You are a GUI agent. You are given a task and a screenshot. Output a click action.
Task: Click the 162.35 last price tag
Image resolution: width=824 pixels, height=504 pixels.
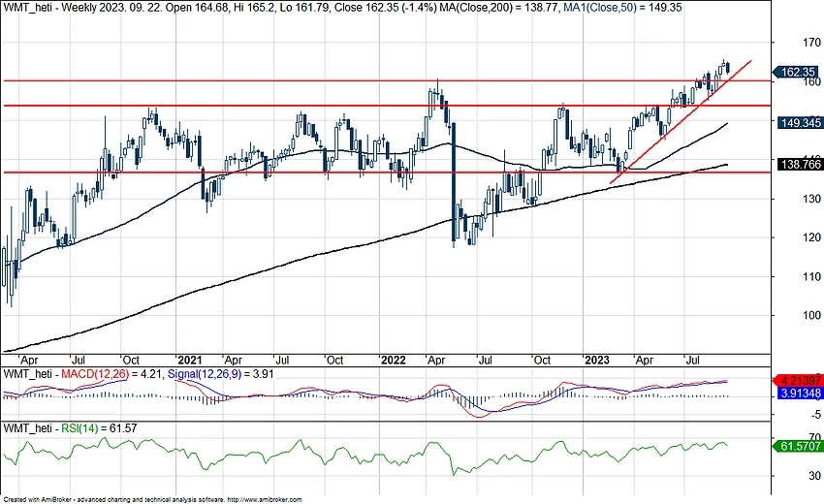pos(796,72)
